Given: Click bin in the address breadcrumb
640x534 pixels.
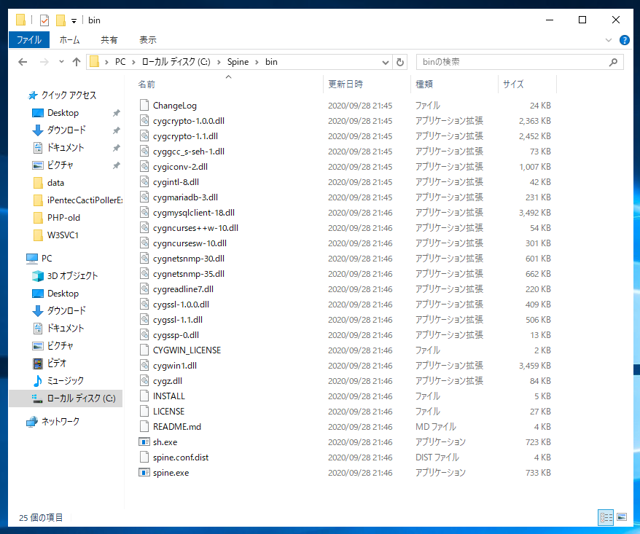Looking at the screenshot, I should tap(271, 62).
